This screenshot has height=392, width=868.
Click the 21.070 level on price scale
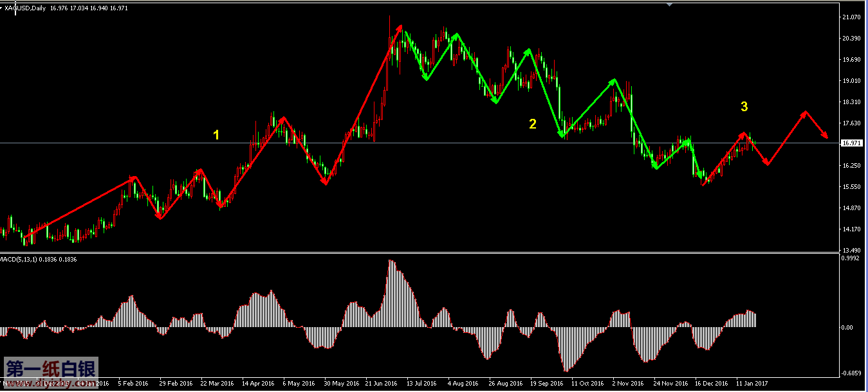(x=851, y=17)
